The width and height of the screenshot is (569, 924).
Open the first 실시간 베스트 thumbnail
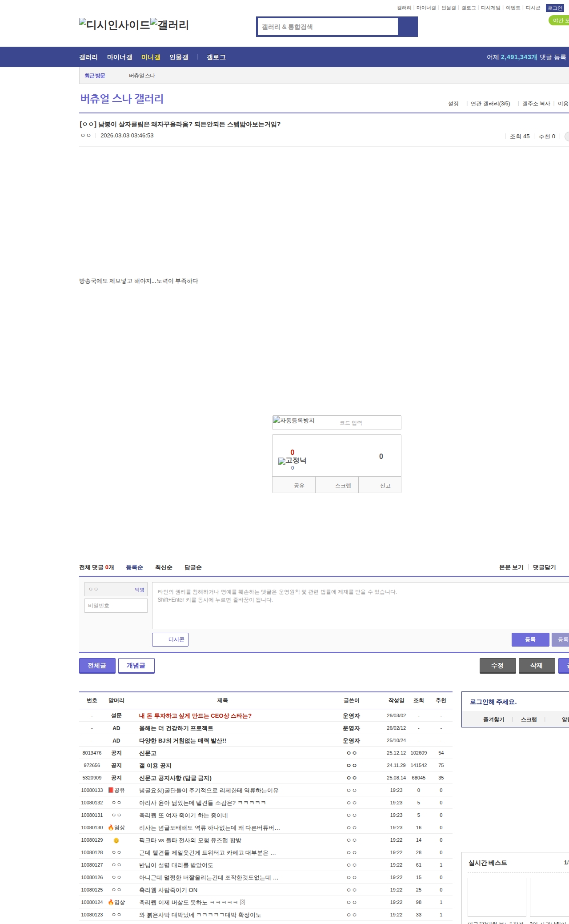[497, 897]
